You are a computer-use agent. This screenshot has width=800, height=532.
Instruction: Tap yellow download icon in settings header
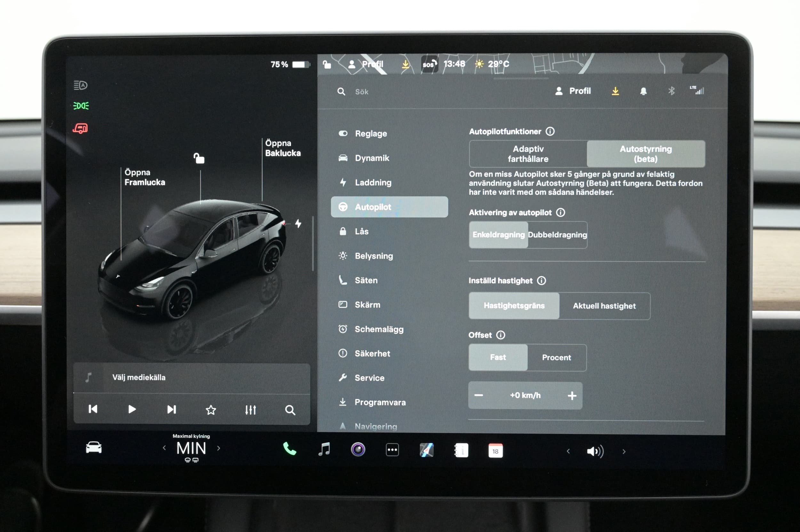615,91
